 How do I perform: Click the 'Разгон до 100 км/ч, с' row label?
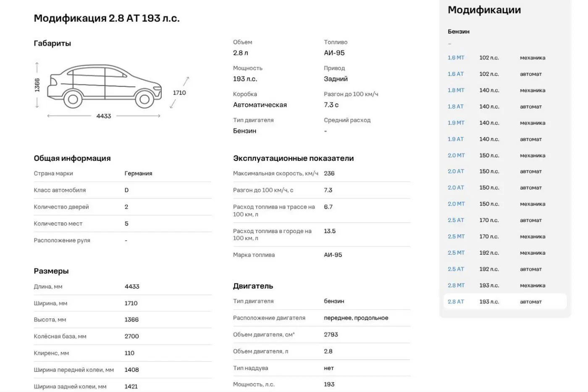pos(263,190)
